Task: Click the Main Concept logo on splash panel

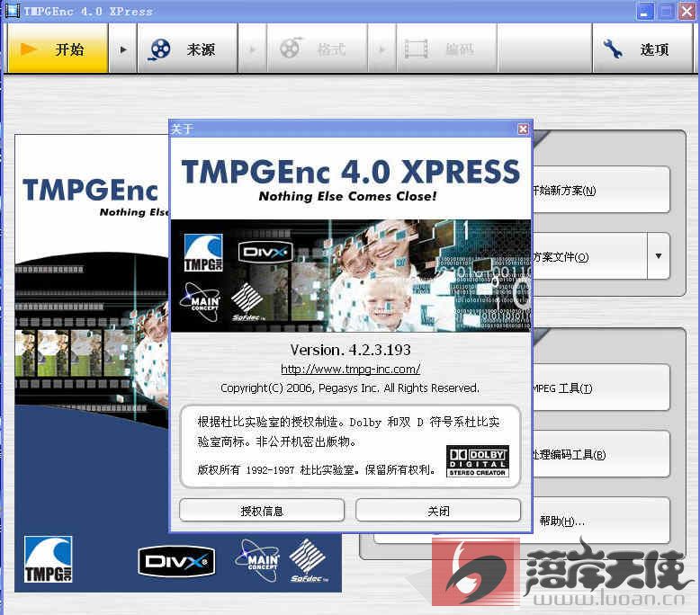Action: 257,560
